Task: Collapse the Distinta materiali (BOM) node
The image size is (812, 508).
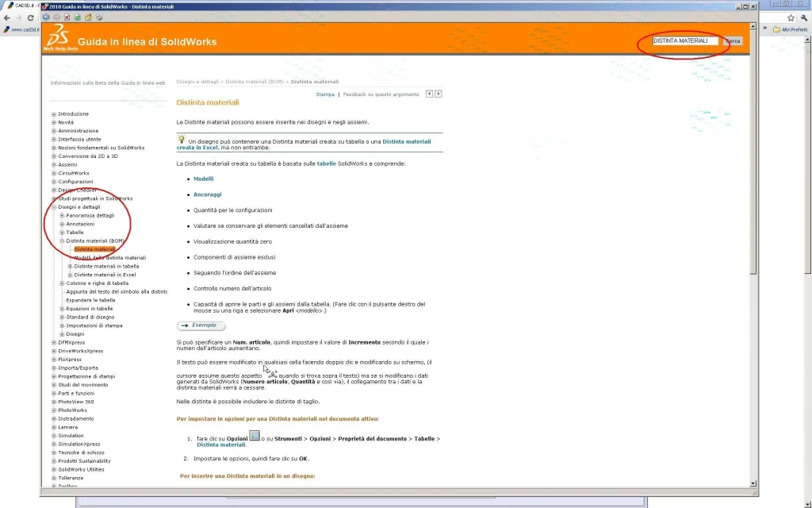Action: [62, 241]
